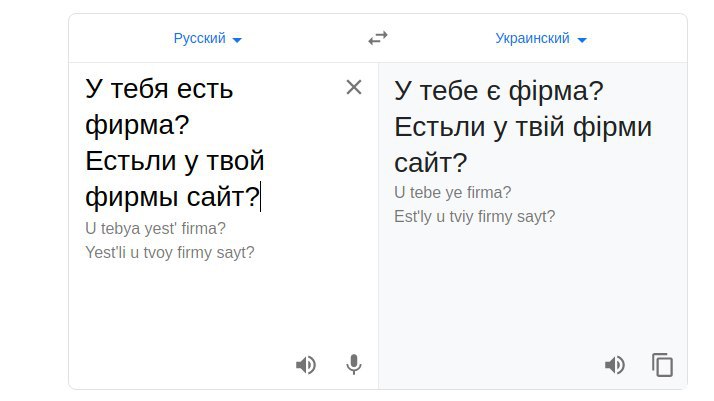Click the translated line "У тебе є фірма?"
Screen dimensions: 714x401
click(499, 91)
